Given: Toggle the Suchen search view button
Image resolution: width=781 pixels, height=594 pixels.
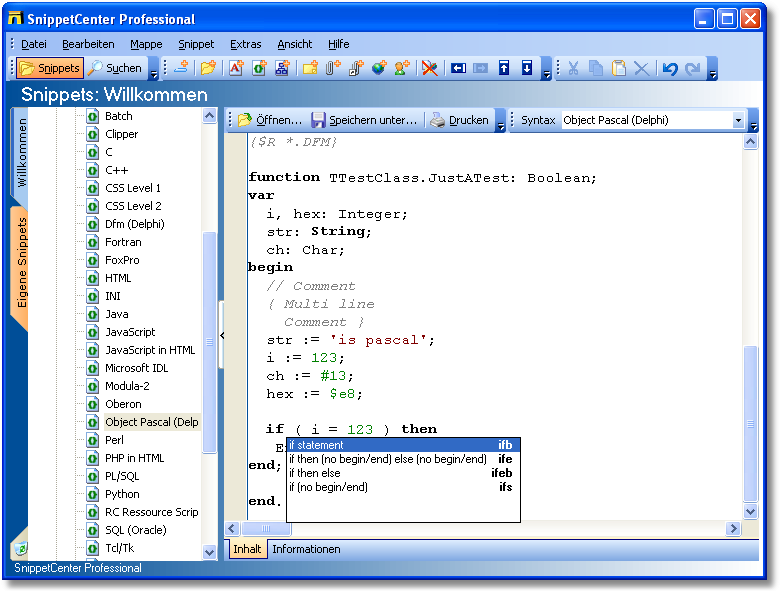Looking at the screenshot, I should coord(115,68).
